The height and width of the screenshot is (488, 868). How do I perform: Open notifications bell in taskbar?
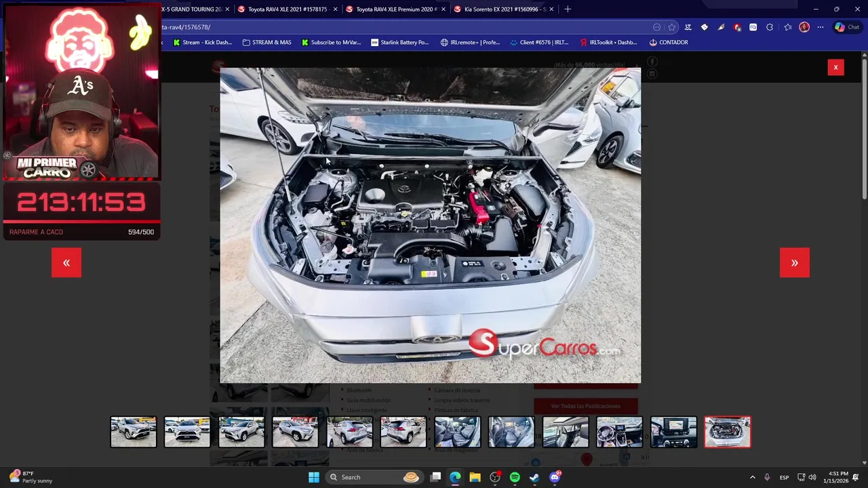click(x=856, y=477)
